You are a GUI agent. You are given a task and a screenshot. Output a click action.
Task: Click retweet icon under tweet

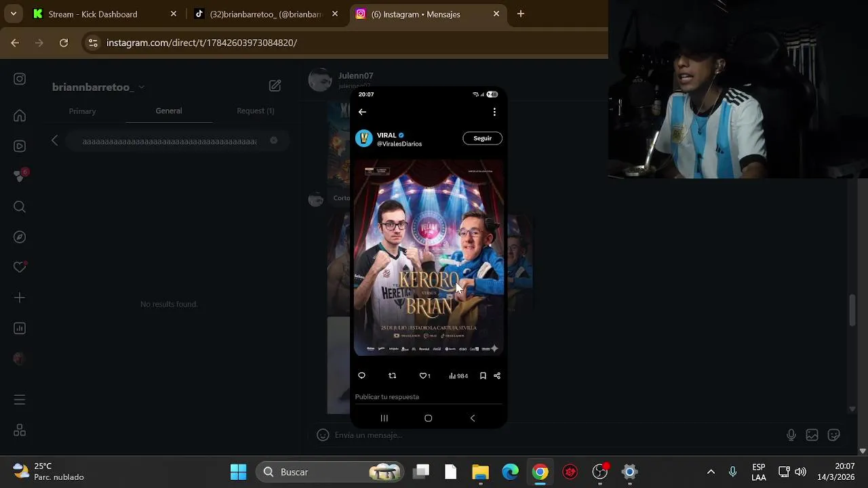[392, 375]
